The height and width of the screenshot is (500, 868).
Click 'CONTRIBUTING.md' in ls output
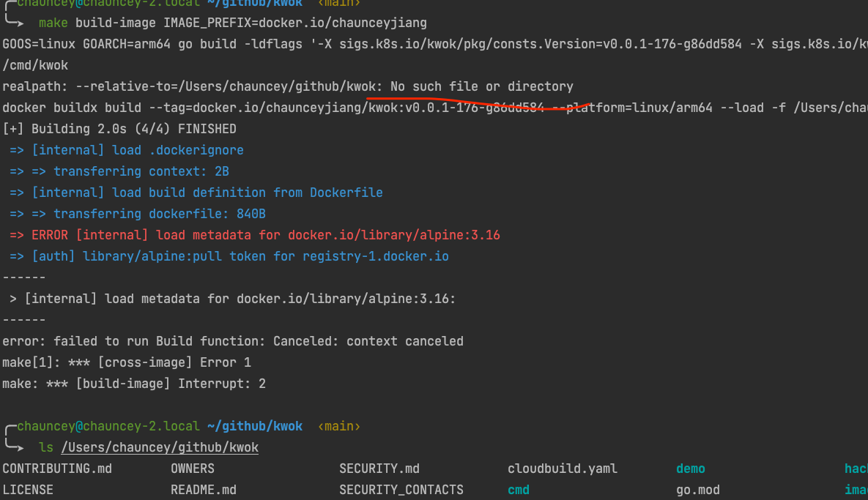tap(57, 469)
